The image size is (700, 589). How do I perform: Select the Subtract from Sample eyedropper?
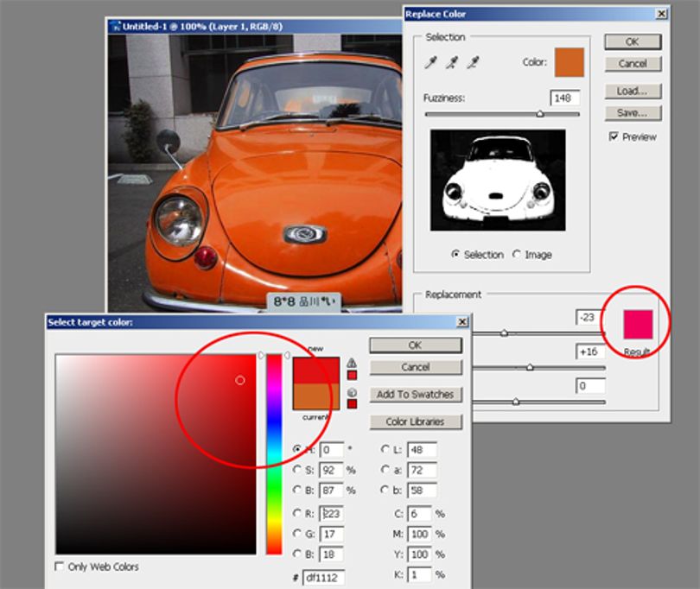[x=473, y=62]
